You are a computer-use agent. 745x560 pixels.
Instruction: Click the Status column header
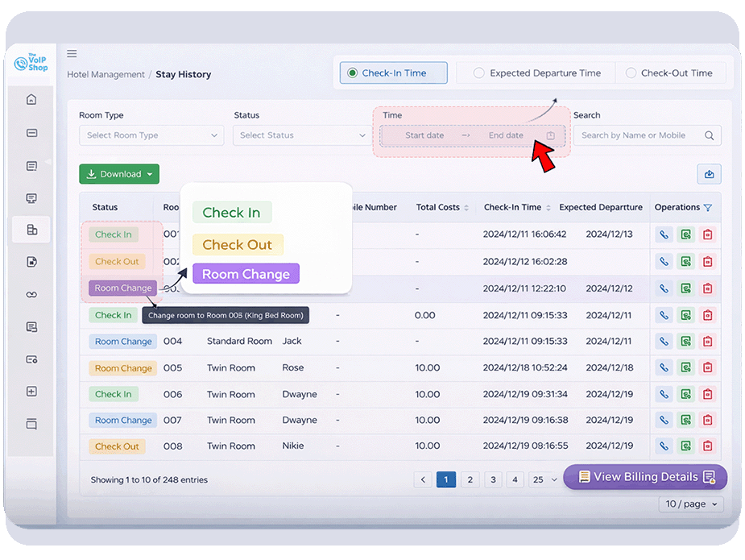click(x=105, y=208)
